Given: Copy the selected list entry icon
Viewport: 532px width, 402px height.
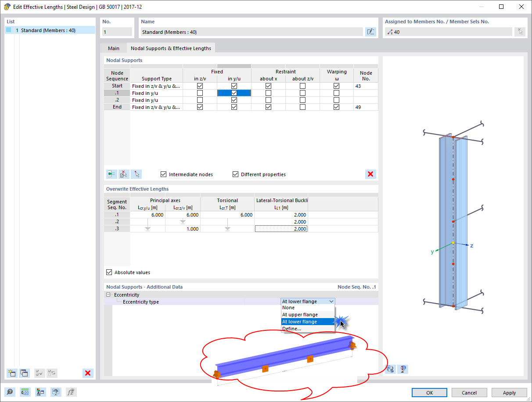Looking at the screenshot, I should [24, 373].
